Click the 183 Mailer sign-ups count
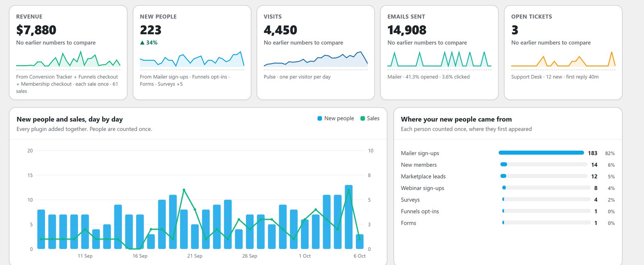644x265 pixels. pyautogui.click(x=592, y=153)
